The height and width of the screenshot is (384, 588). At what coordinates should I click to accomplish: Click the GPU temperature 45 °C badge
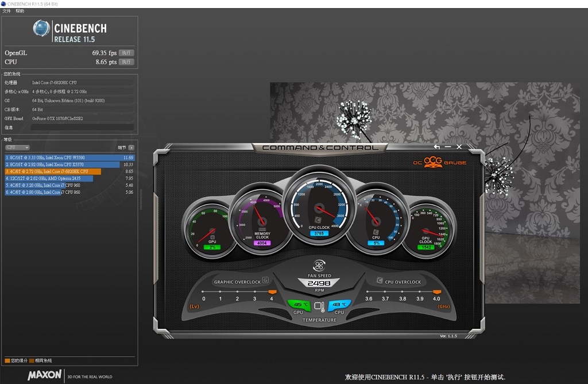(x=299, y=305)
